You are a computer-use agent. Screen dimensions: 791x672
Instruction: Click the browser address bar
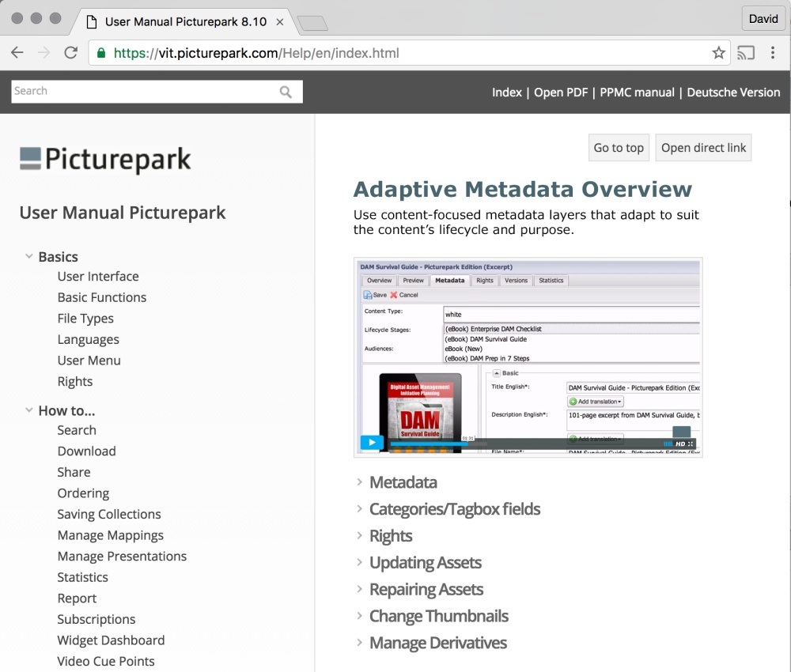point(409,53)
